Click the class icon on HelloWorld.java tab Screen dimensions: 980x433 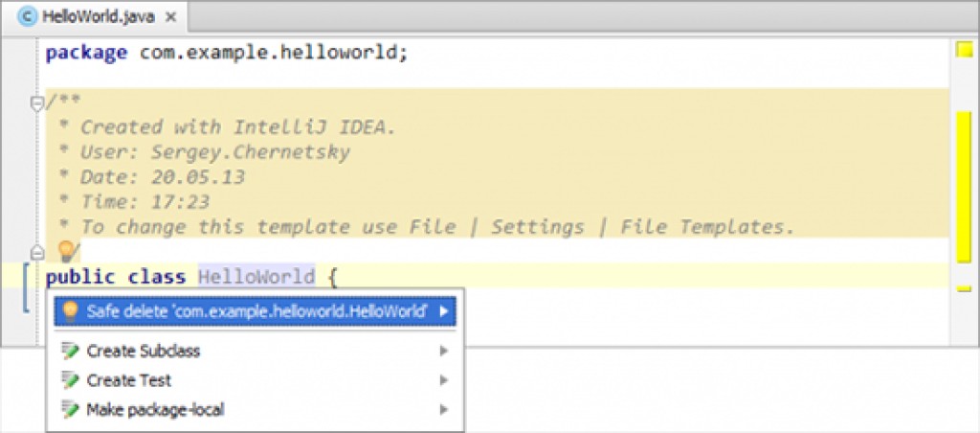[27, 17]
